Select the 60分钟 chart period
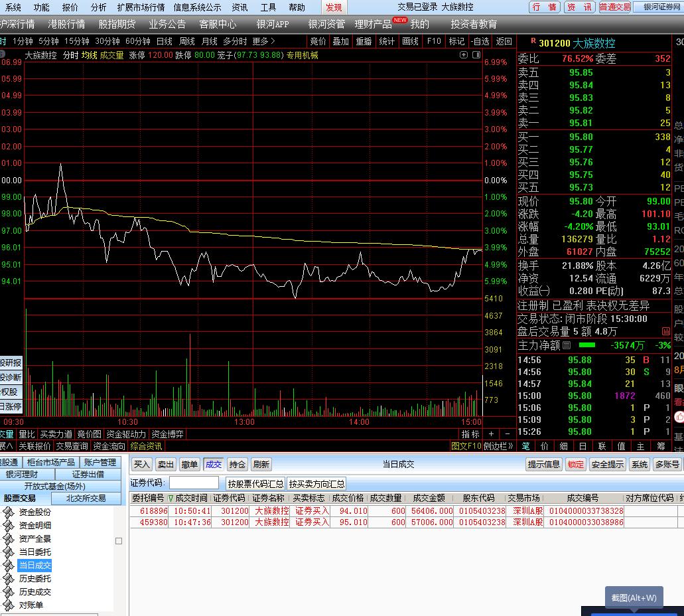 [x=138, y=41]
